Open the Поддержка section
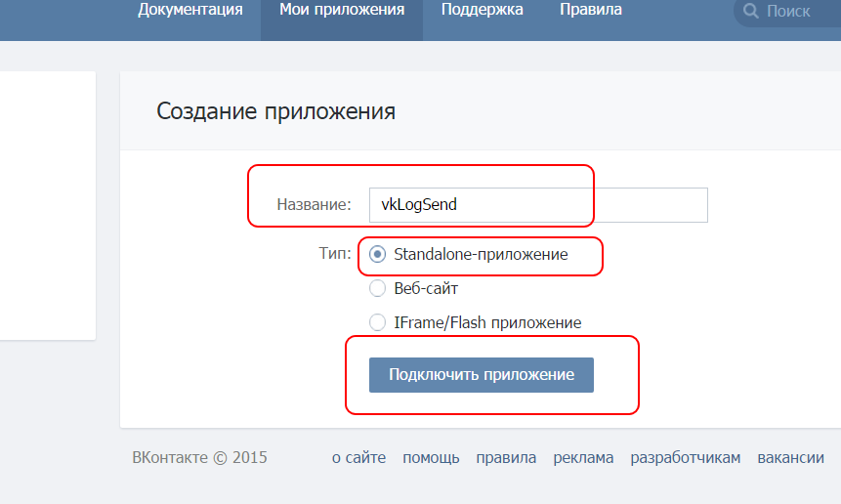This screenshot has width=841, height=504. (x=483, y=10)
